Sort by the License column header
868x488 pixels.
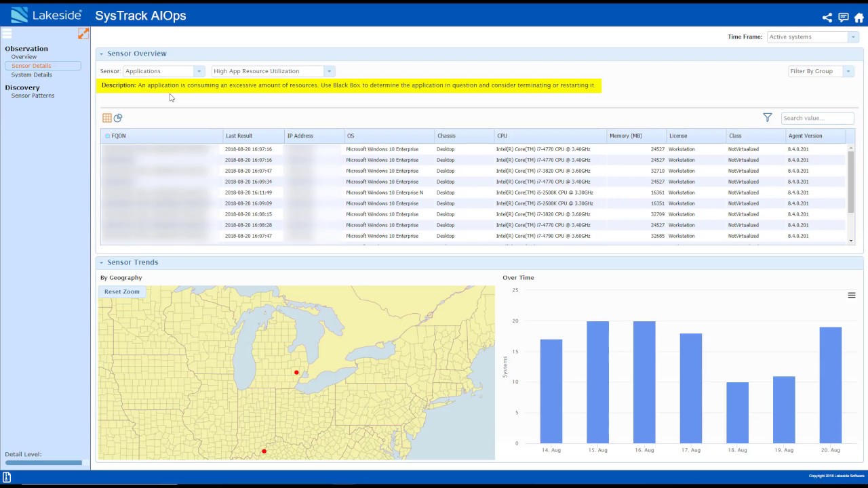pyautogui.click(x=696, y=136)
